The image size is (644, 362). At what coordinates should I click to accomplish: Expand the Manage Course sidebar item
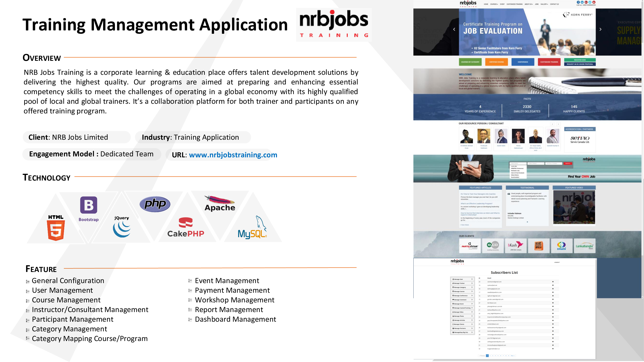(462, 292)
